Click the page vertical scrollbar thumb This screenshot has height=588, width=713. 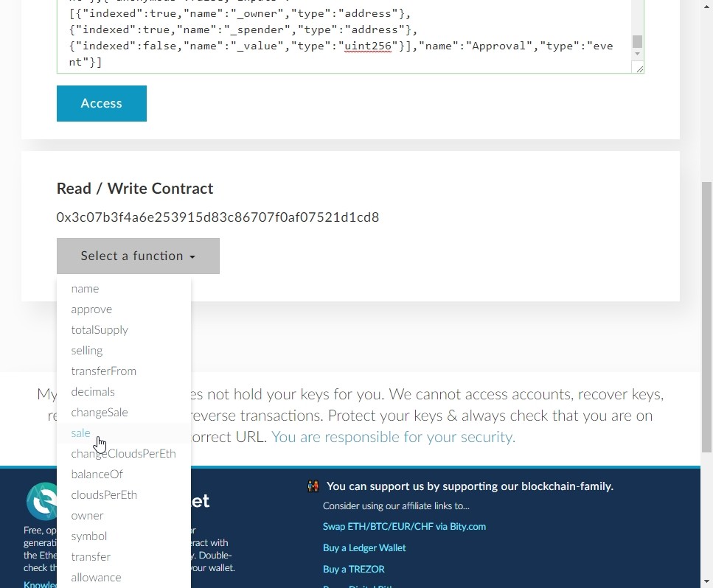706,317
